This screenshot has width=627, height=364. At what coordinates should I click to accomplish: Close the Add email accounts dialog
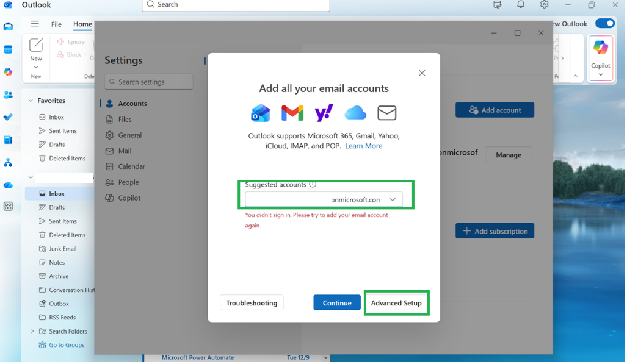(422, 73)
